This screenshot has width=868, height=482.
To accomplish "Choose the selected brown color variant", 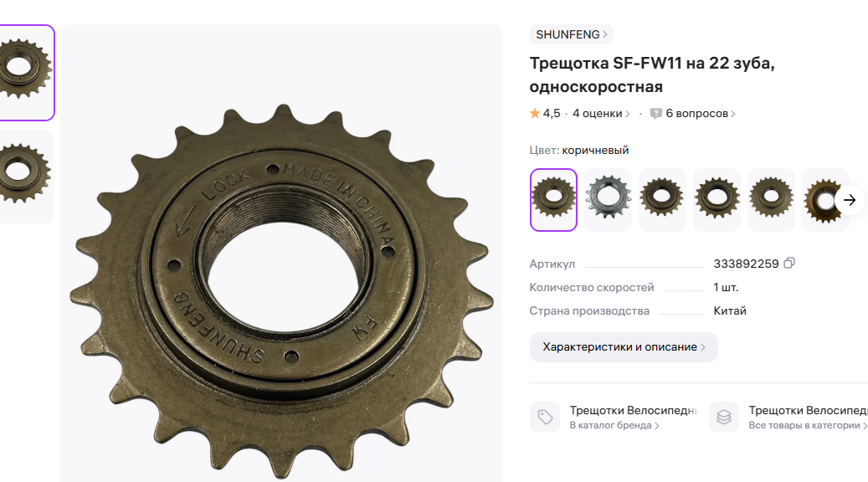I will 553,200.
